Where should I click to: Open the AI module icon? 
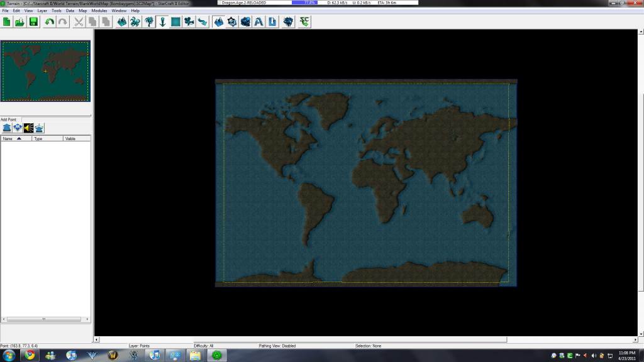click(x=288, y=22)
